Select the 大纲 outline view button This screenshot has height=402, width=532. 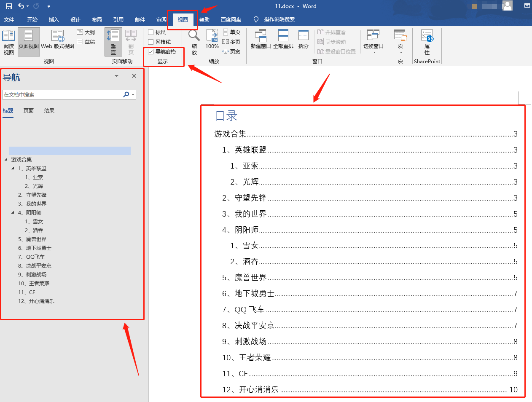86,32
